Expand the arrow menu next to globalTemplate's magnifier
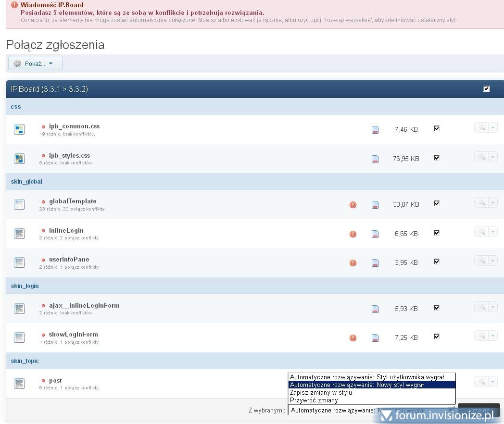This screenshot has width=504, height=424. point(493,203)
